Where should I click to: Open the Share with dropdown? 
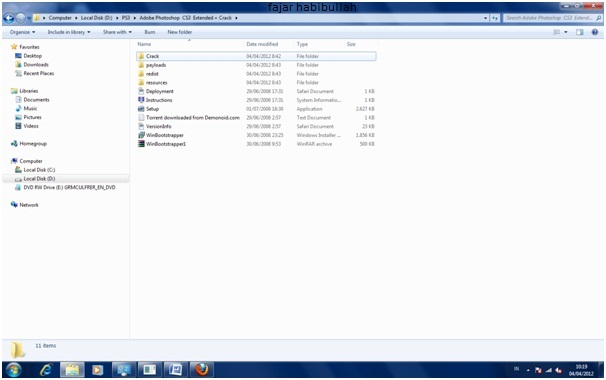[x=117, y=32]
